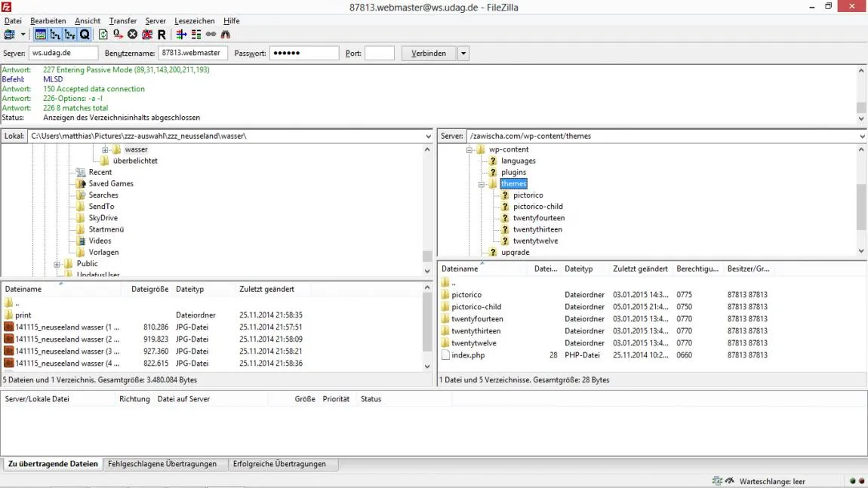868x488 pixels.
Task: Open the Verbinden history dropdown arrow
Action: click(x=463, y=53)
